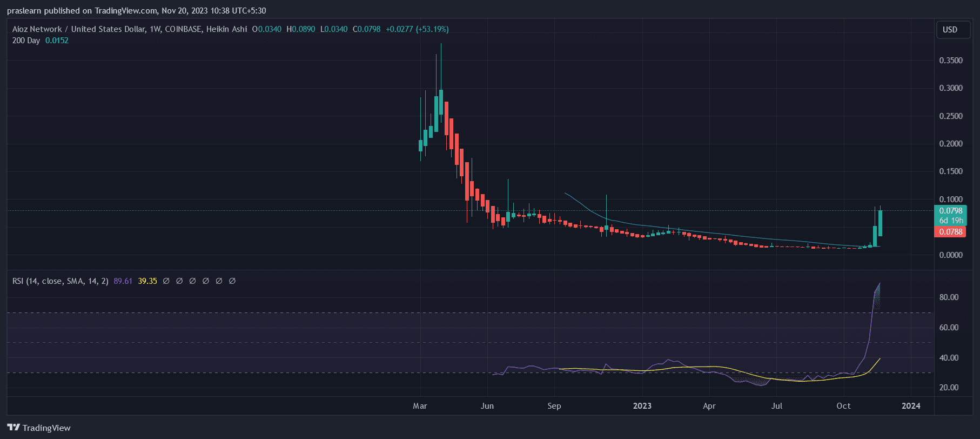The image size is (980, 439).
Task: Click the red price tag 0.0788
Action: tap(950, 232)
